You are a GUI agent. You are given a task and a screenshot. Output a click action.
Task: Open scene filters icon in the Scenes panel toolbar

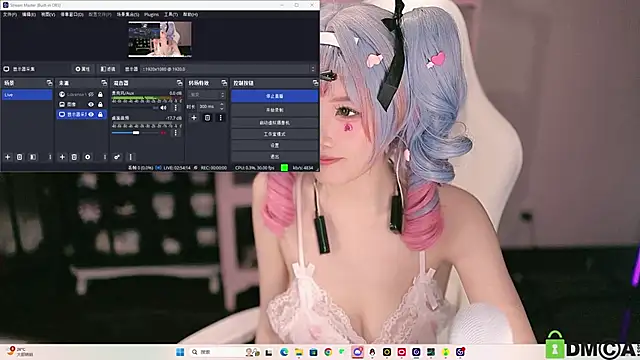(33, 157)
